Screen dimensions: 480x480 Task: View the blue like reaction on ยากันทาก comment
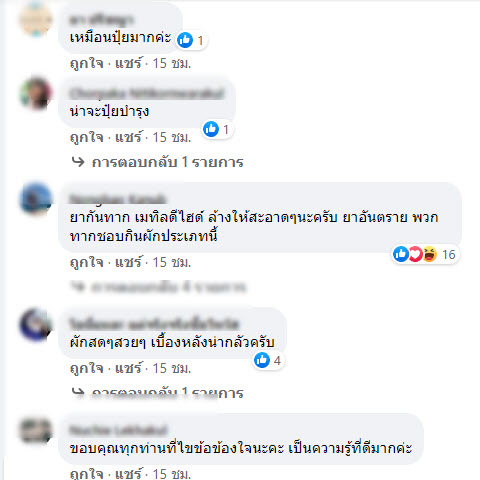pos(401,254)
